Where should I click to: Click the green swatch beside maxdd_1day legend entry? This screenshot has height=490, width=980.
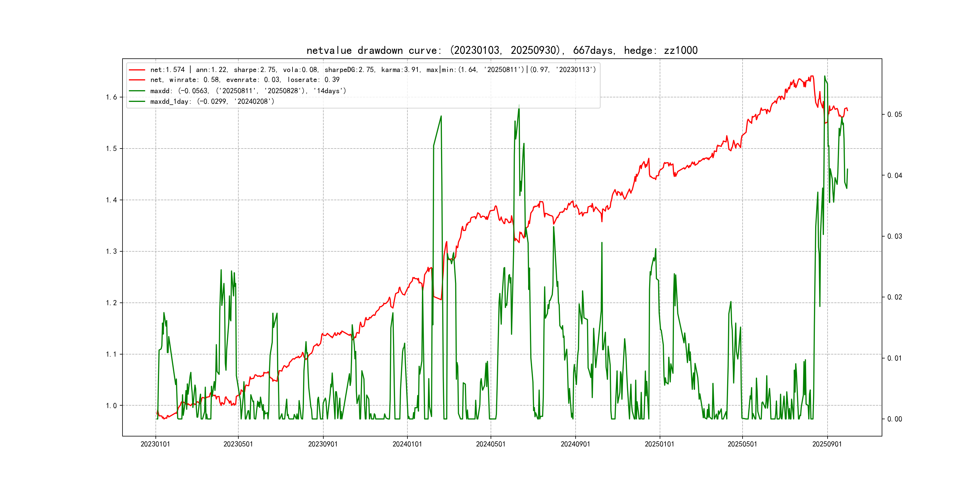point(137,102)
